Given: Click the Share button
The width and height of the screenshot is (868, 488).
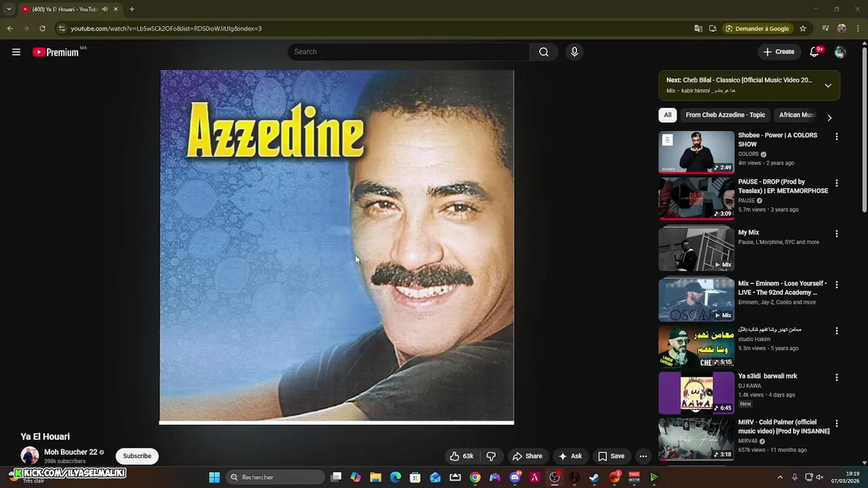Looking at the screenshot, I should coord(528,456).
